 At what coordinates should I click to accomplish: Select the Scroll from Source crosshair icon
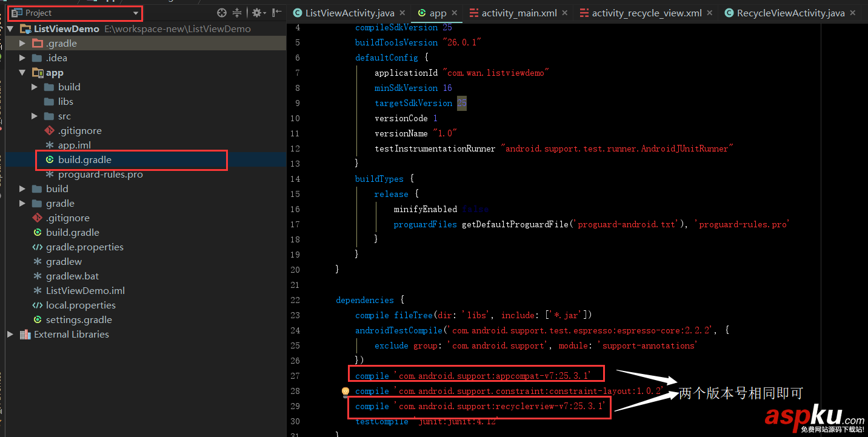tap(222, 13)
